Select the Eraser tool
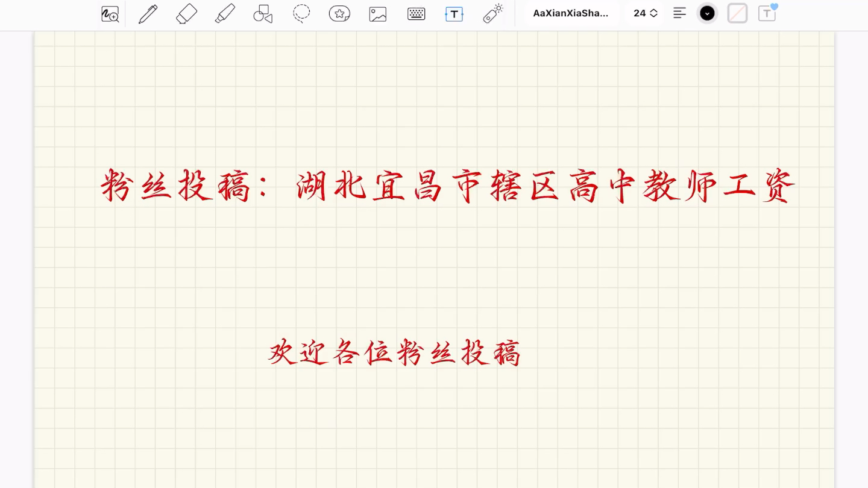The height and width of the screenshot is (488, 868). click(x=186, y=14)
